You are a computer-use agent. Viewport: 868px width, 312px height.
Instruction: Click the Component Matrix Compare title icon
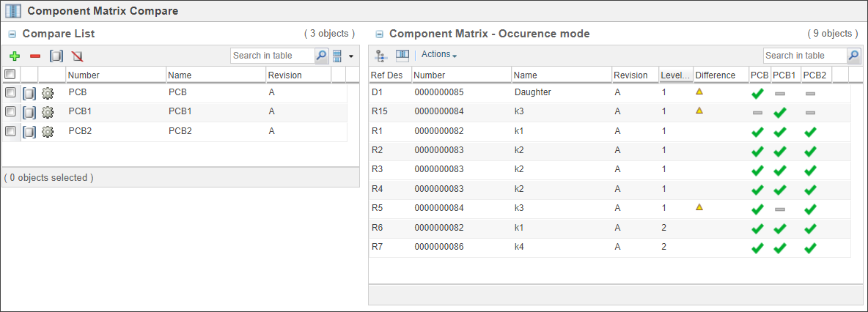(12, 11)
